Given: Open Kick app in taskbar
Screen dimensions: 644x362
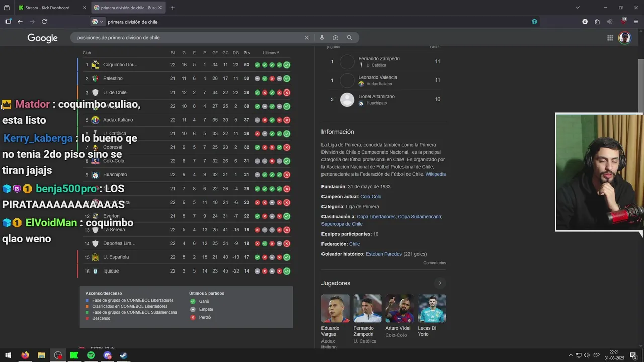Looking at the screenshot, I should tap(74, 355).
